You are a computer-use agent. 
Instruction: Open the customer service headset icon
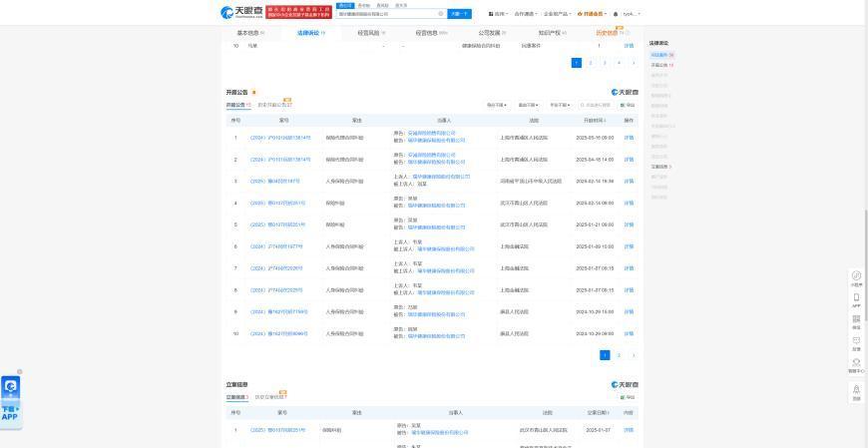point(856,362)
